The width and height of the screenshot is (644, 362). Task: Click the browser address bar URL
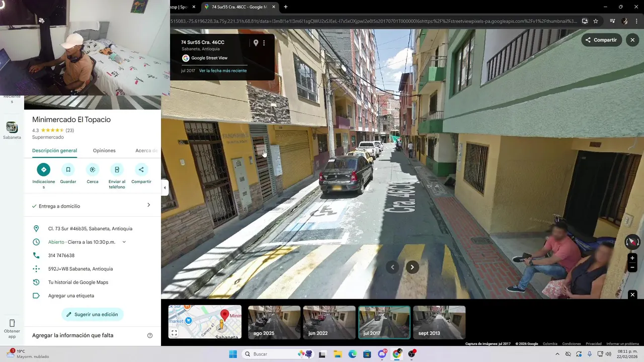[x=372, y=21]
